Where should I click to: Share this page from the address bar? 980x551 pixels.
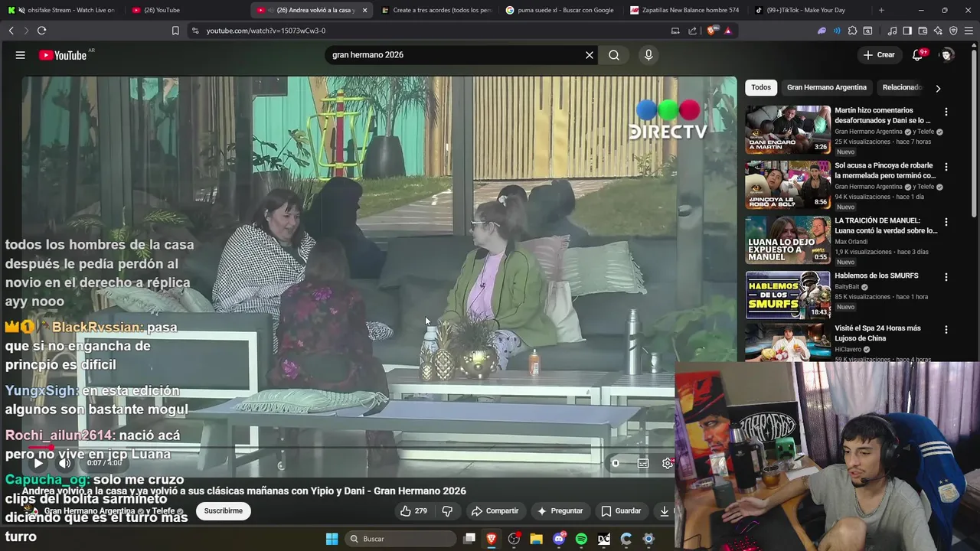(693, 31)
